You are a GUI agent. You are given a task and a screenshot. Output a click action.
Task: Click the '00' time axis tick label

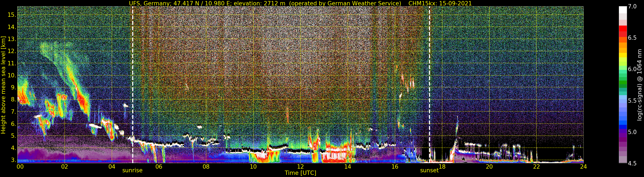[x=20, y=166]
